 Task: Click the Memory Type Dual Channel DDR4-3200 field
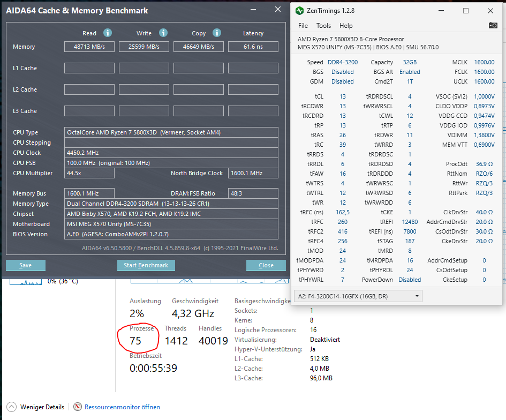pos(171,204)
